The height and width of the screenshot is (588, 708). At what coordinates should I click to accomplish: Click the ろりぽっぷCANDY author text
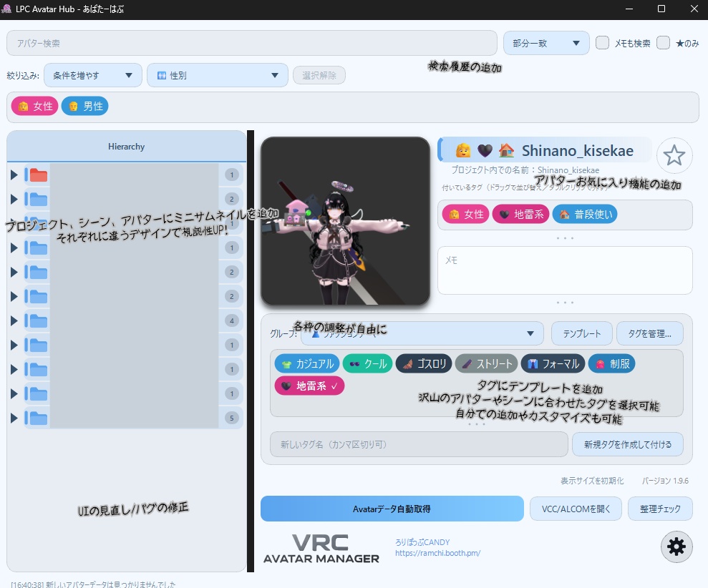tap(422, 542)
